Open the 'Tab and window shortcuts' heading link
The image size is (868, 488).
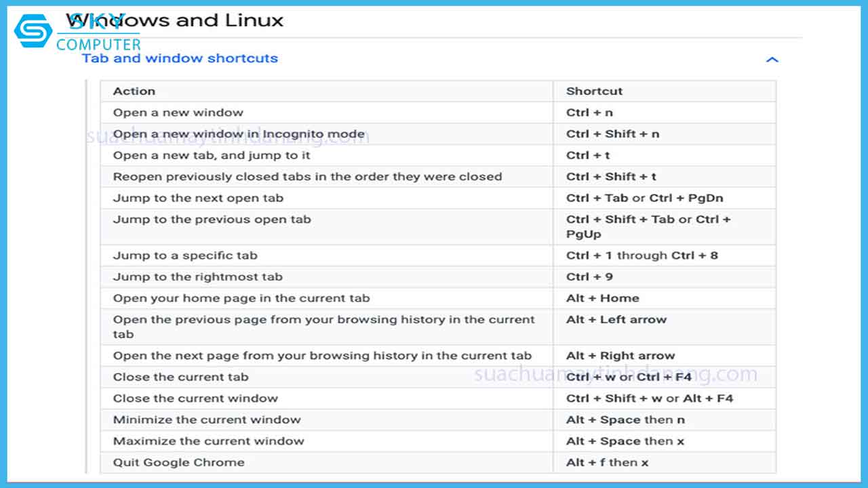(x=180, y=58)
